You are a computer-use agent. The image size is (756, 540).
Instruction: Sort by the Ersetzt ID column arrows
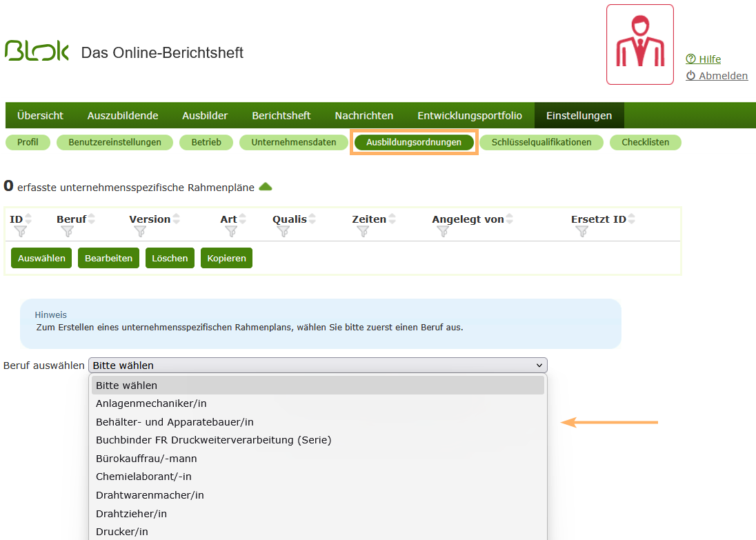pos(632,219)
